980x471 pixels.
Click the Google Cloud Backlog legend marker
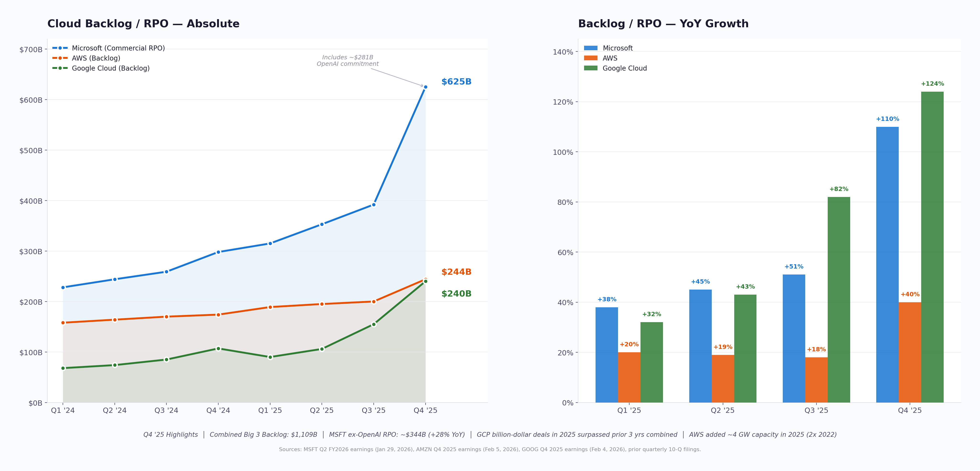click(60, 68)
